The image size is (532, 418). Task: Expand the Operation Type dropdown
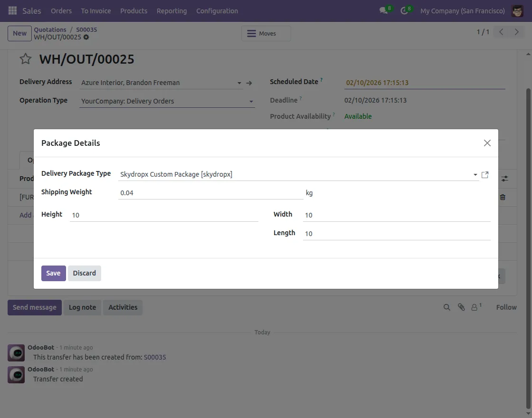click(251, 102)
